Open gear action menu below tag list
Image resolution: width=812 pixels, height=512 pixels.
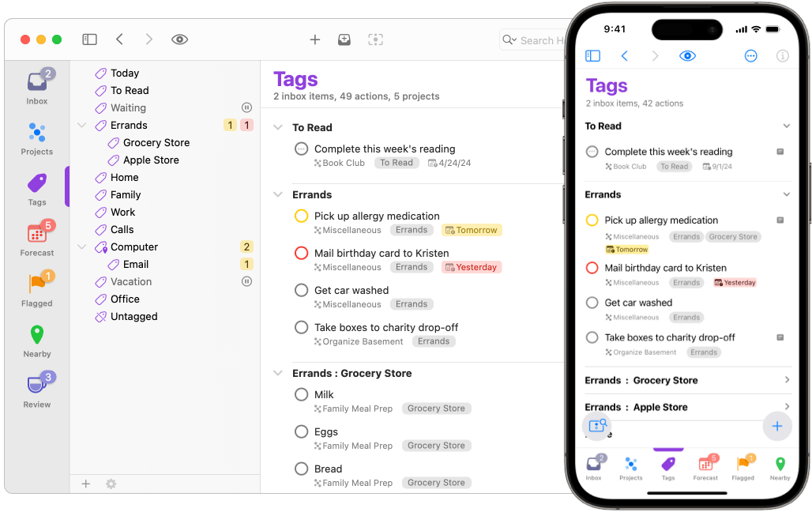click(x=111, y=484)
